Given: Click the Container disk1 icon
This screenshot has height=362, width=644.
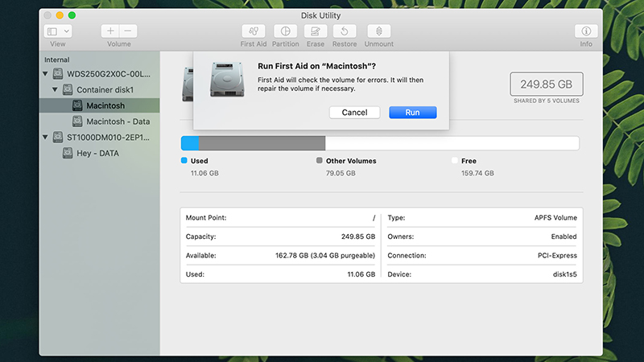Looking at the screenshot, I should [x=68, y=89].
